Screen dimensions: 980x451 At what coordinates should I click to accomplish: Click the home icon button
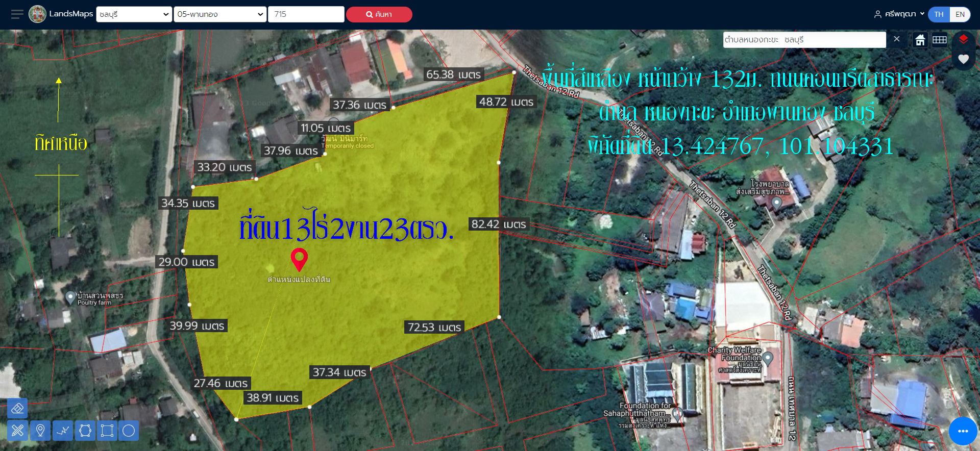coord(920,40)
